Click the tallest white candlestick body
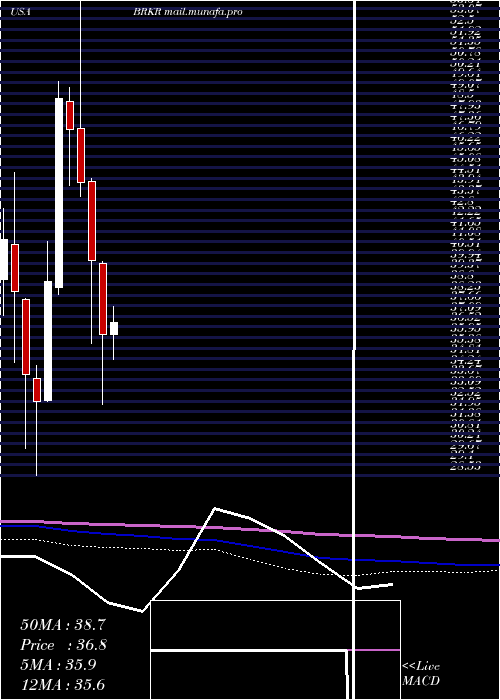Screen dimensions: 500x700 59,193
